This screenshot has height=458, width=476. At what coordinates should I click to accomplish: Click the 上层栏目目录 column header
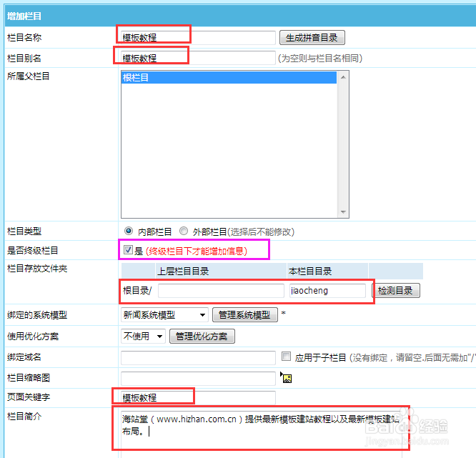coord(183,271)
